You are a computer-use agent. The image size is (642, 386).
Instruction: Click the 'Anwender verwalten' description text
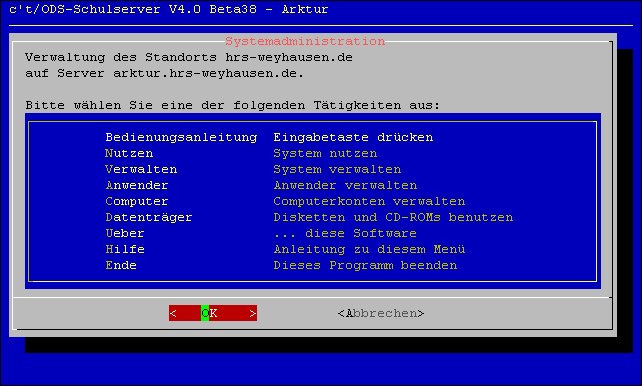(x=345, y=185)
